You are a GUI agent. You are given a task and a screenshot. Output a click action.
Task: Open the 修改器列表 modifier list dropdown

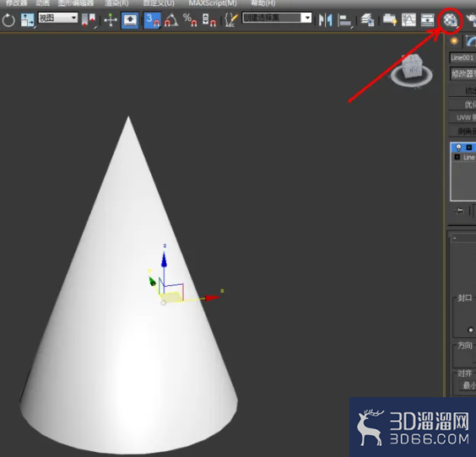(462, 73)
